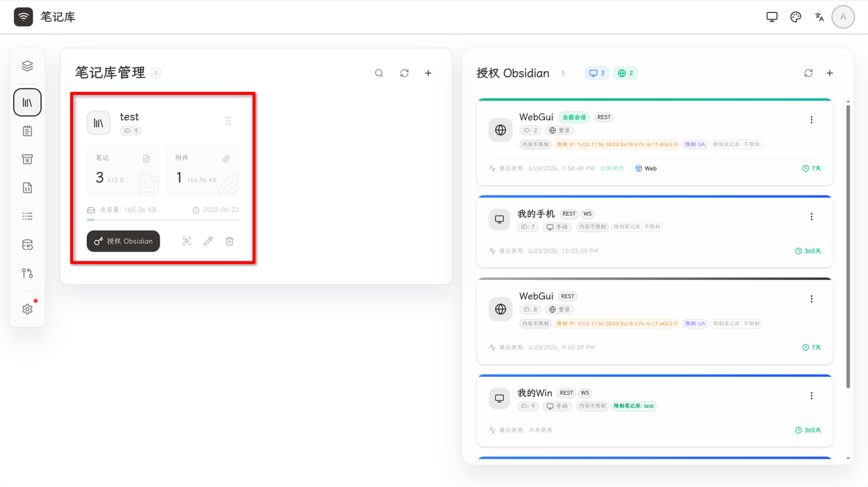This screenshot has width=868, height=487.
Task: Click the test vault's library icon
Action: tap(99, 123)
